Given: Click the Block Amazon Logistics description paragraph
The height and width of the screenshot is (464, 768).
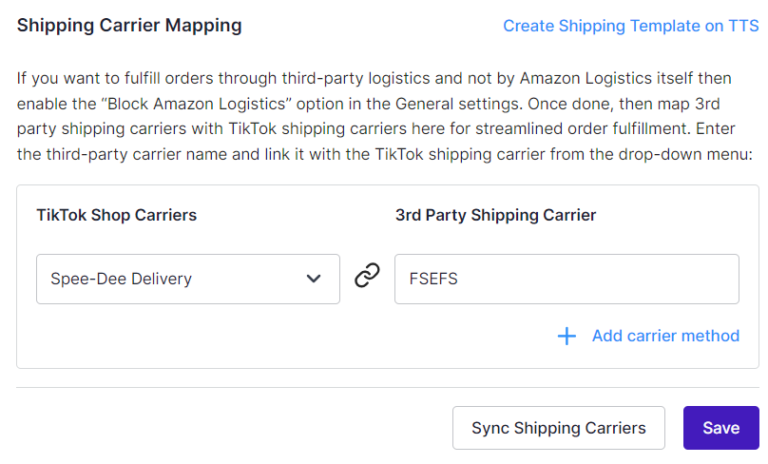Looking at the screenshot, I should pos(384,116).
